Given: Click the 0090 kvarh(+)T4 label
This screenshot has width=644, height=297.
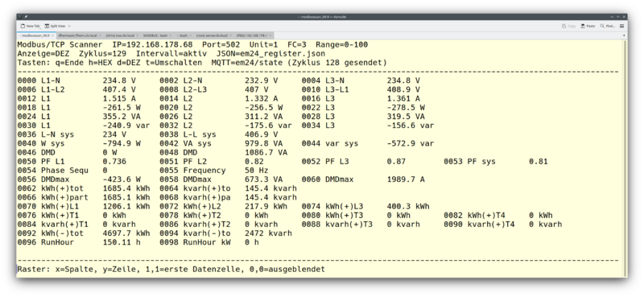Looking at the screenshot, I should [x=479, y=225].
